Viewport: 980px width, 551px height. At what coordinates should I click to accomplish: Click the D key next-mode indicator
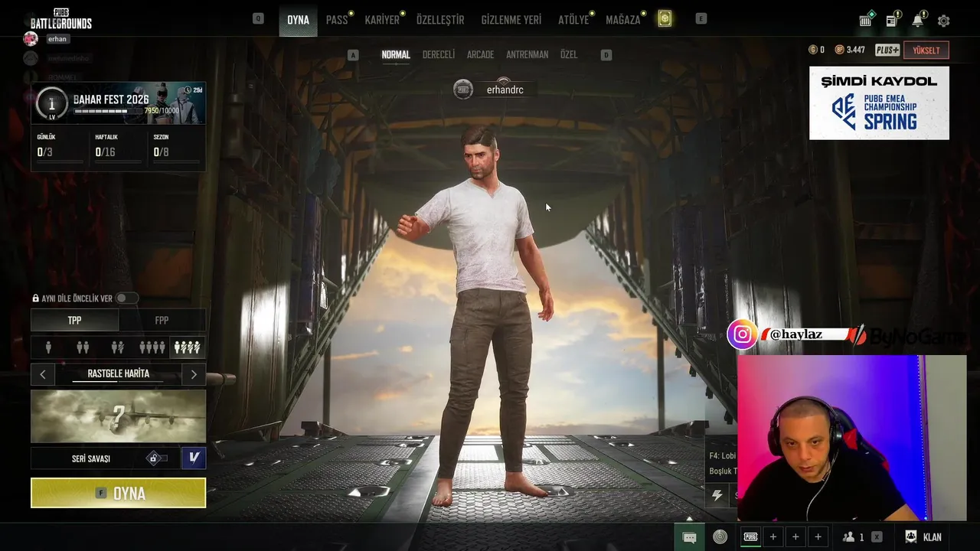[x=606, y=55]
